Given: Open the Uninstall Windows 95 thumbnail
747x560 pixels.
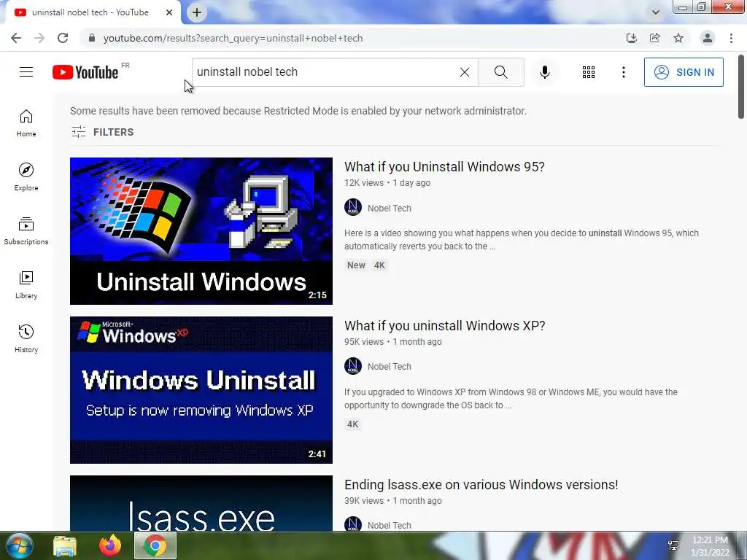Looking at the screenshot, I should (201, 231).
